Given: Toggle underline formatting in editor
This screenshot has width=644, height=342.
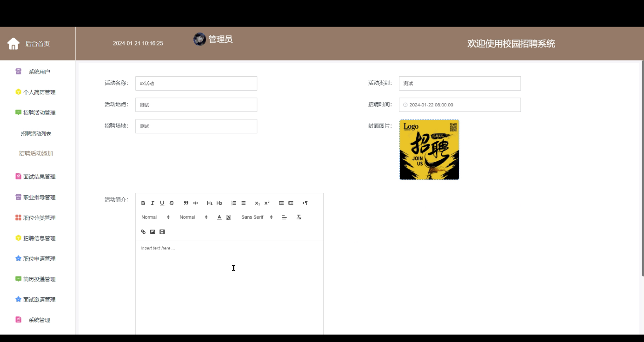Looking at the screenshot, I should [162, 203].
